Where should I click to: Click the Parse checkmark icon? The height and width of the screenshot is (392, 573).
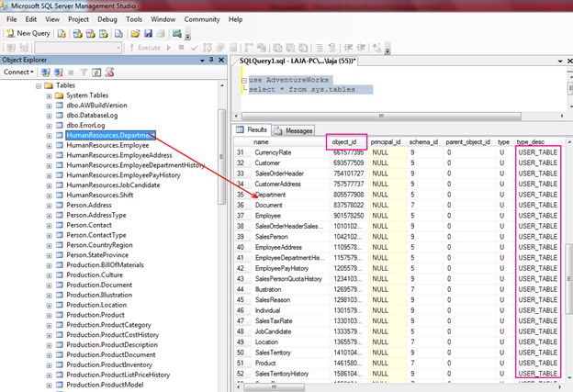193,48
